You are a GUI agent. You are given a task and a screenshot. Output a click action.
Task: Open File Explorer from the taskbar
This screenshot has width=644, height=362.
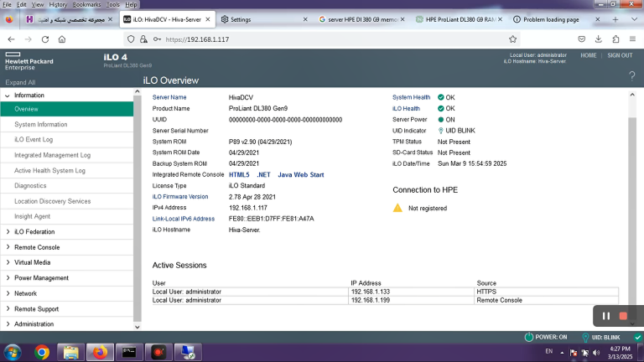(x=70, y=353)
